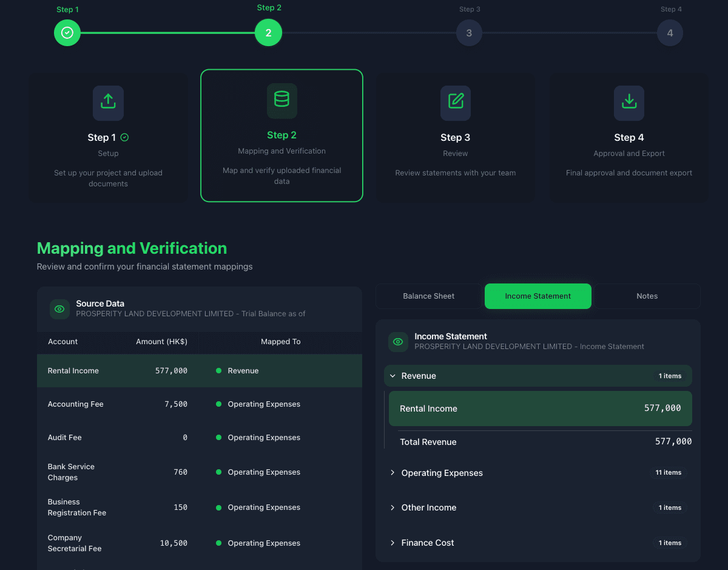728x570 pixels.
Task: Click the Step 2 circle in progress tracker
Action: [x=268, y=33]
